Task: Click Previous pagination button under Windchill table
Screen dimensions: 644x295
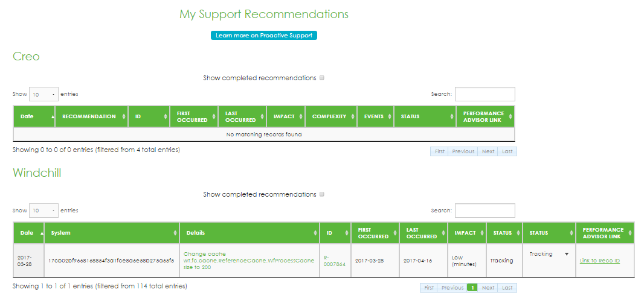Action: [452, 288]
